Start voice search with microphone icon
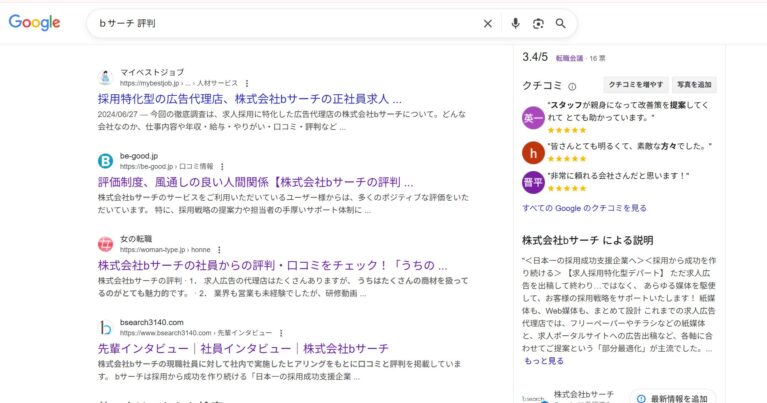 [x=515, y=23]
